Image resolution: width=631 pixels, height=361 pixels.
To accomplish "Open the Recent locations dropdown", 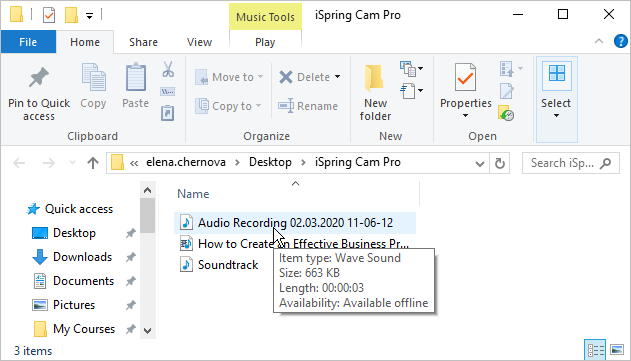I will [x=72, y=163].
